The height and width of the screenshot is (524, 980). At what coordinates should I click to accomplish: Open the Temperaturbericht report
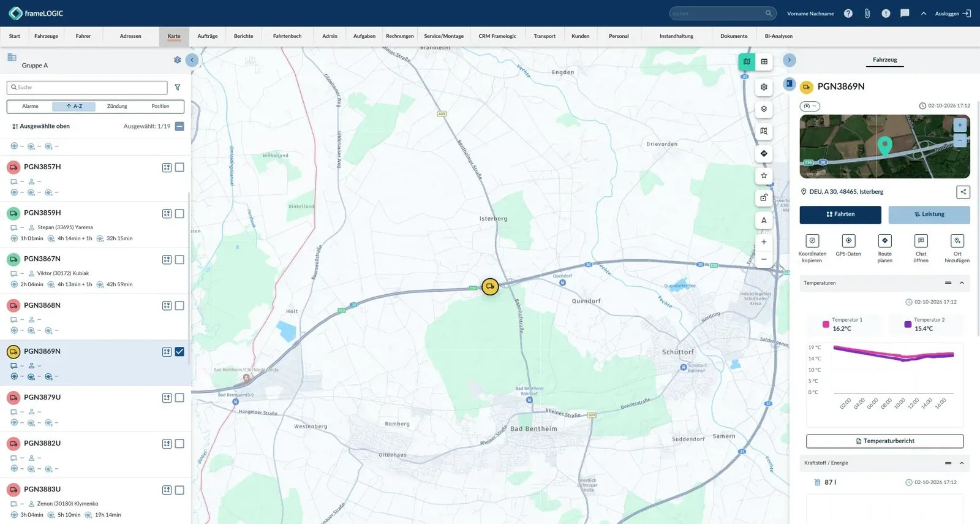[884, 441]
